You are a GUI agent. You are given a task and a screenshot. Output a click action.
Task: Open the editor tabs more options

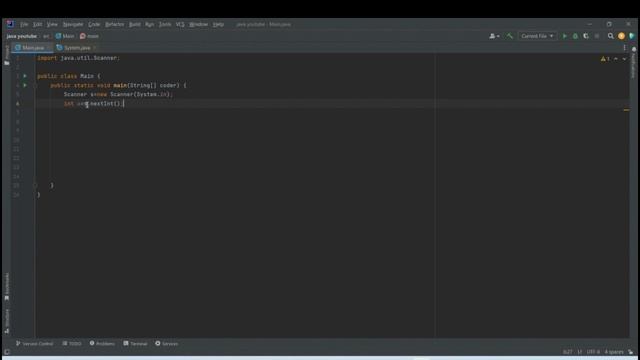[624, 48]
